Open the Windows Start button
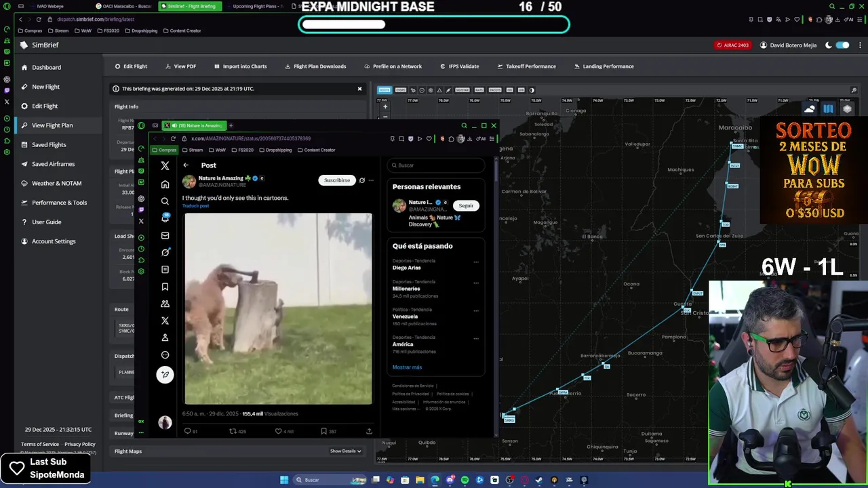Screen dimensions: 868x488 pyautogui.click(x=284, y=480)
